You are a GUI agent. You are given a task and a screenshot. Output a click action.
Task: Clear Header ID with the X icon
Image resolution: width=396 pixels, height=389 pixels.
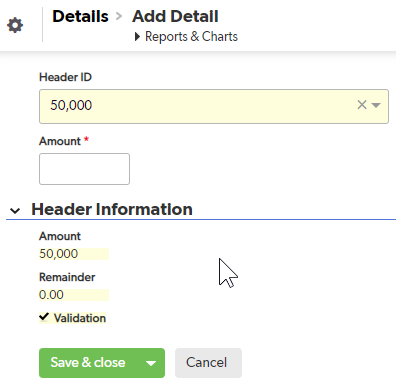point(362,105)
